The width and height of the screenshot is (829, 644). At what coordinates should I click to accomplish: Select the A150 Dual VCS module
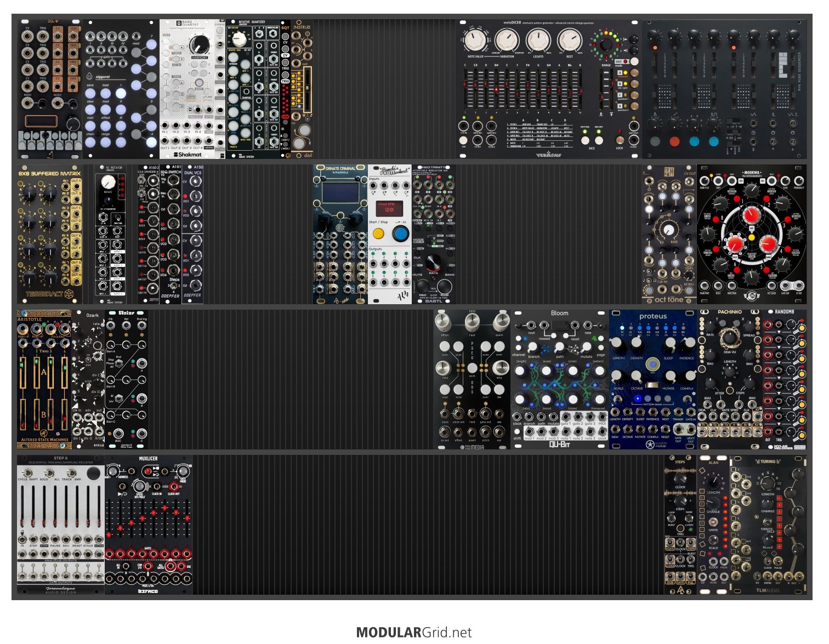coord(192,235)
